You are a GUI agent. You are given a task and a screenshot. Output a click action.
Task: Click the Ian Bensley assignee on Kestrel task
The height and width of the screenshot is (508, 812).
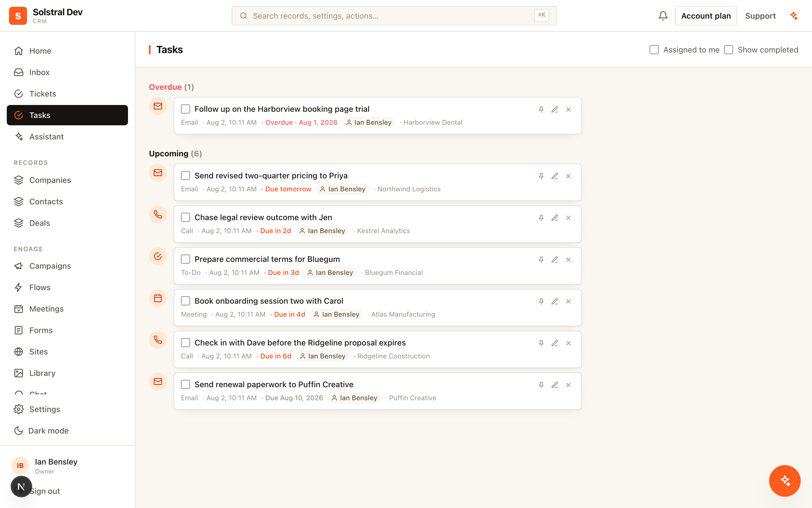tap(323, 231)
